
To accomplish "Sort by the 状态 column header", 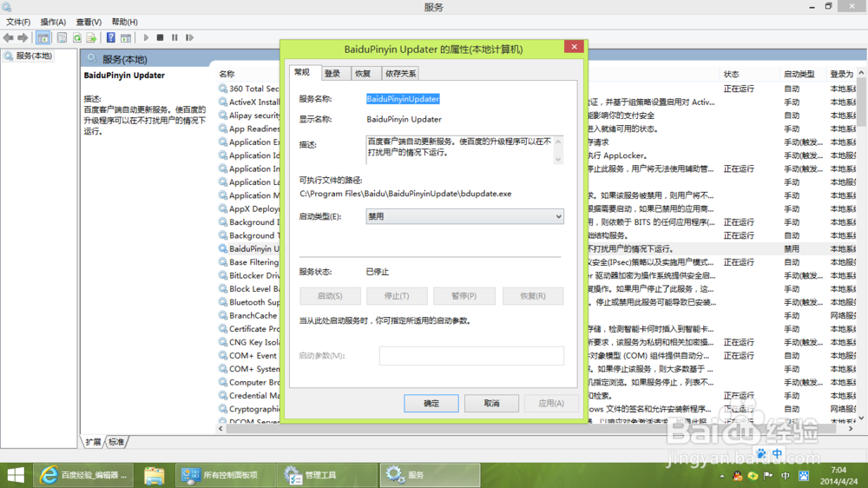I will [731, 74].
